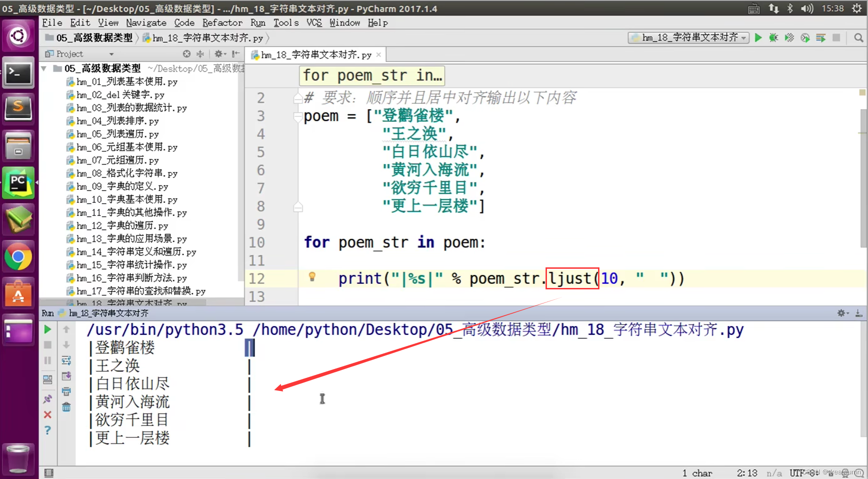
Task: Toggle pin tab in Run panel
Action: (x=47, y=399)
